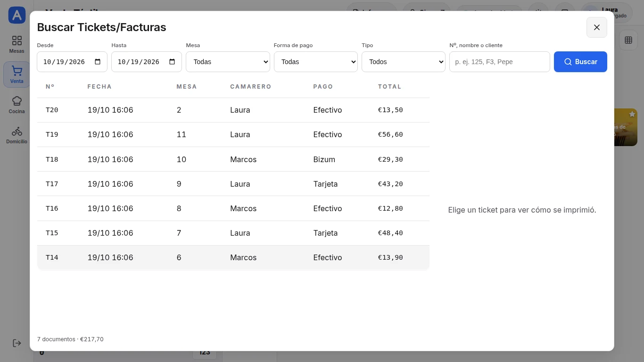
Task: Expand the Tipo dropdown
Action: pos(404,62)
